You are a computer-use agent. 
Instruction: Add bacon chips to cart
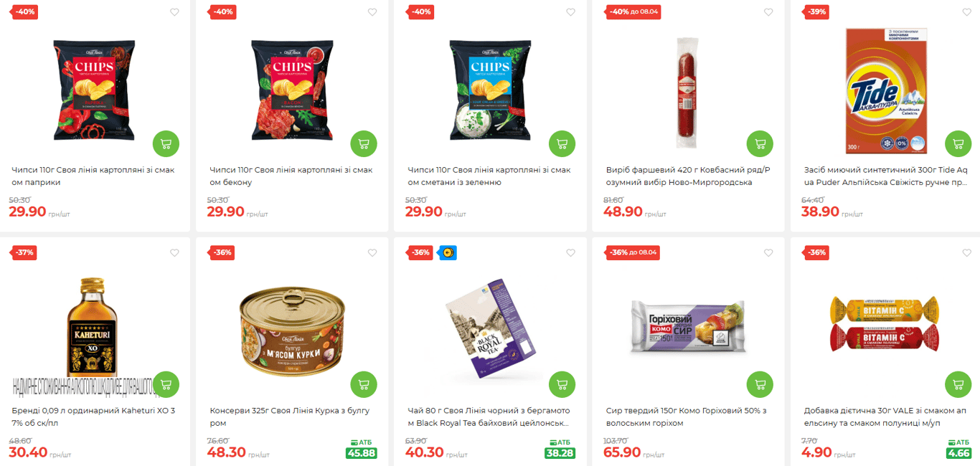pyautogui.click(x=364, y=143)
